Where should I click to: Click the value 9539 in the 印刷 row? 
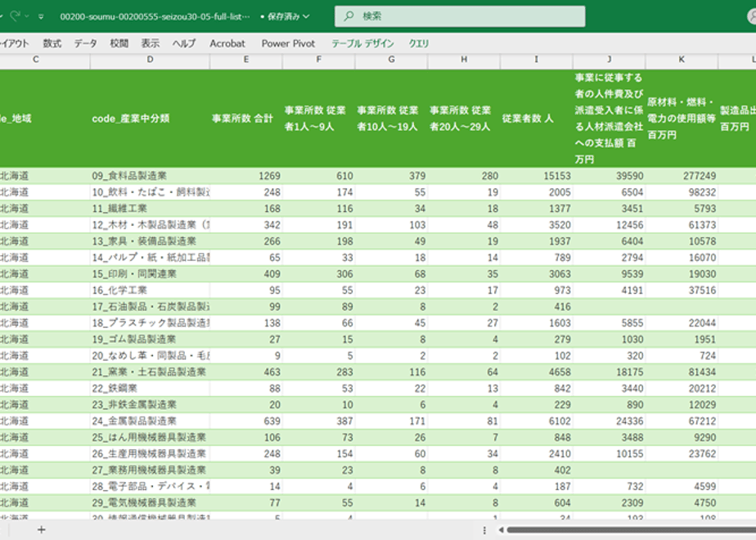609,274
